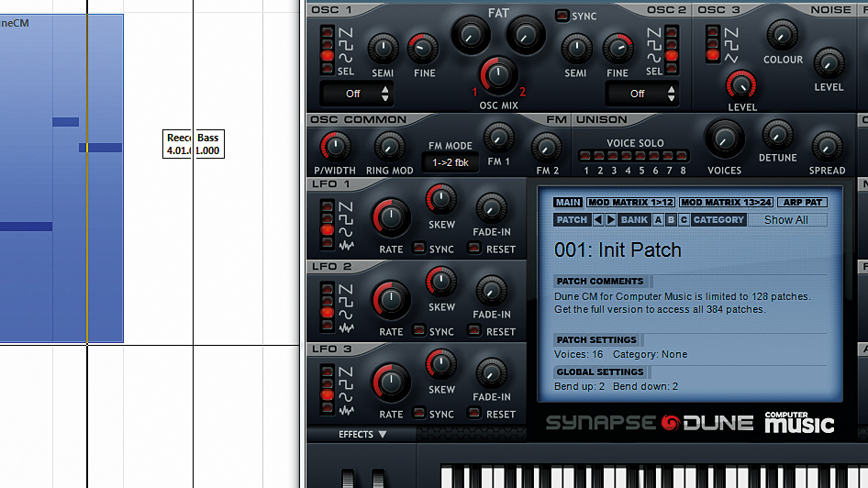Expand the EFFECTS section arrow

tap(382, 434)
